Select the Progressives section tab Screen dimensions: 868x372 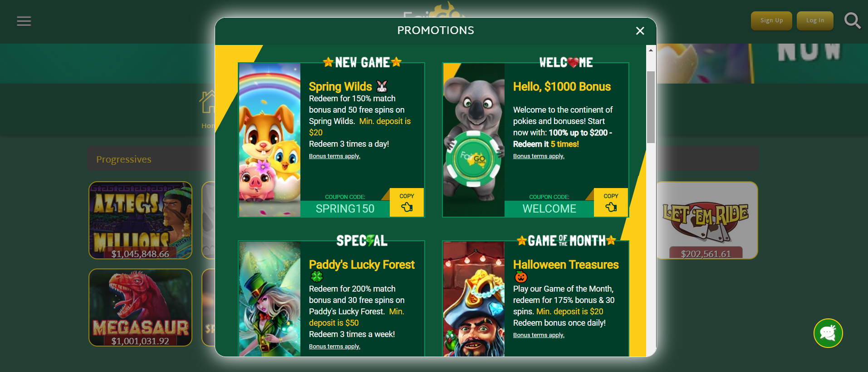coord(124,159)
